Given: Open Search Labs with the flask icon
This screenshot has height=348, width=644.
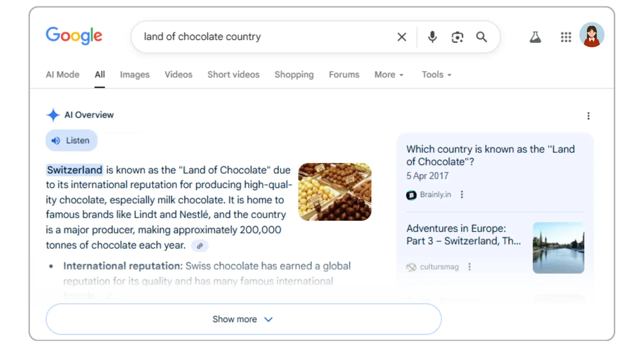Looking at the screenshot, I should point(536,37).
